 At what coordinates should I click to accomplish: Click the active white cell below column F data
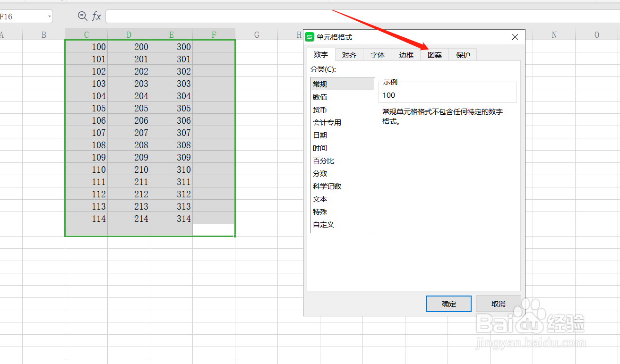214,230
